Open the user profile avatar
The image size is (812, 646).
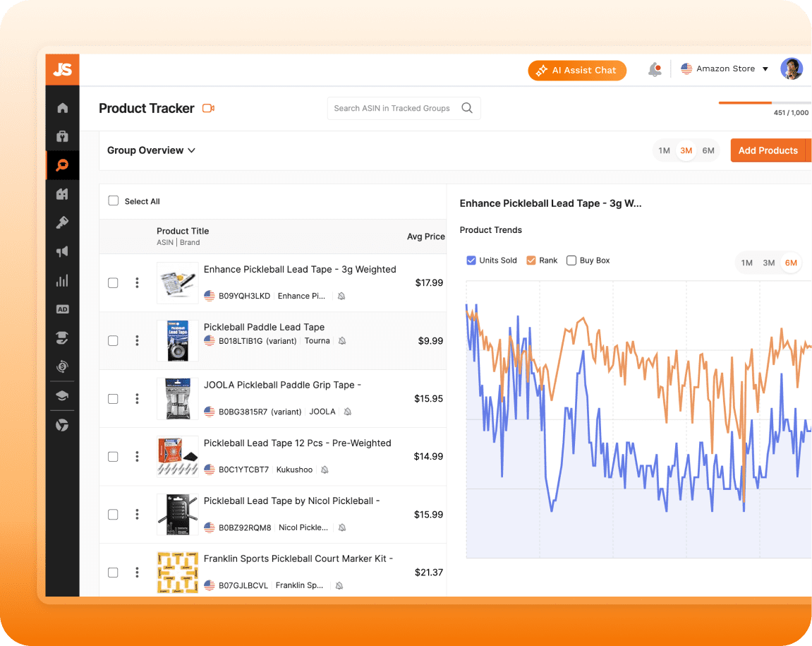(x=792, y=68)
